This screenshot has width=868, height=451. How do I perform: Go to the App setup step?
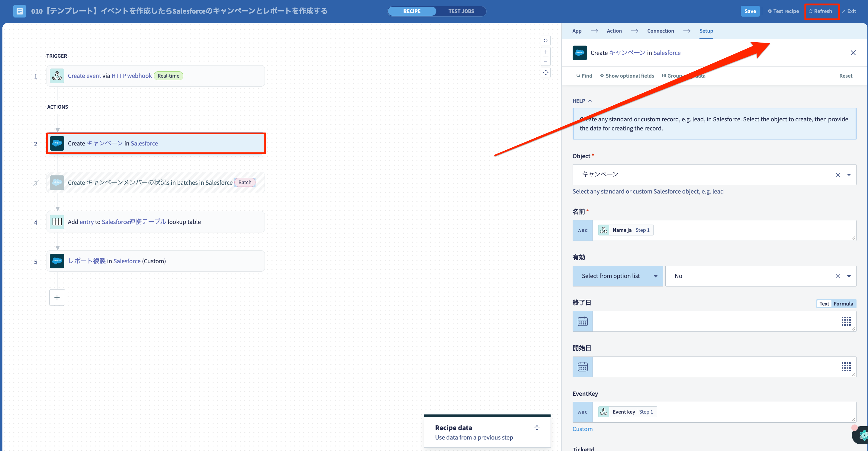tap(577, 31)
